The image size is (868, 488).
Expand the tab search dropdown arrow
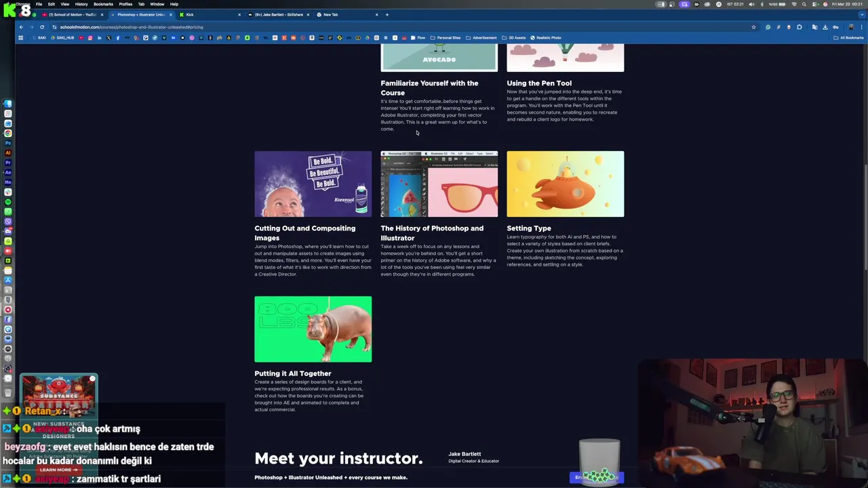862,15
